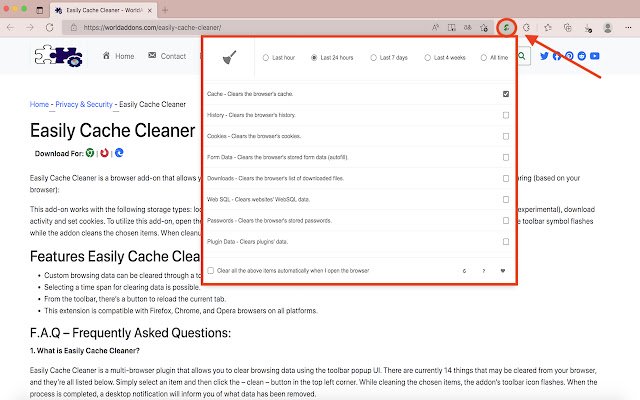The height and width of the screenshot is (400, 640).
Task: Click the Privacy & Security breadcrumb link
Action: click(x=84, y=104)
